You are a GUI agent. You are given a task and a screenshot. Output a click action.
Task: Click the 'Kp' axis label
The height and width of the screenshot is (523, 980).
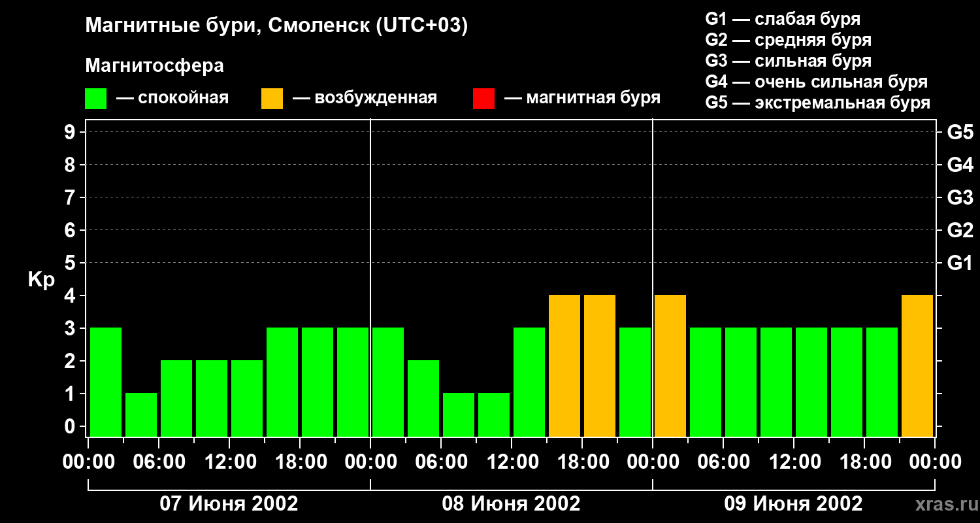point(41,280)
